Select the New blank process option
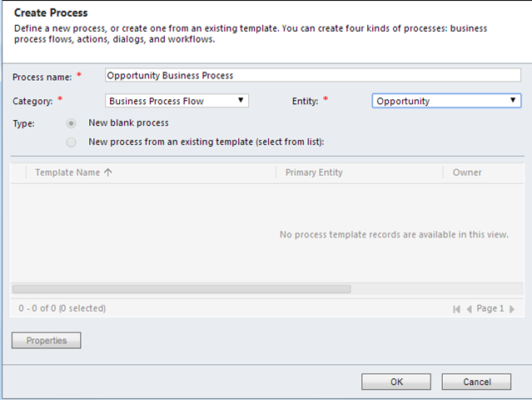This screenshot has width=532, height=400. 72,123
